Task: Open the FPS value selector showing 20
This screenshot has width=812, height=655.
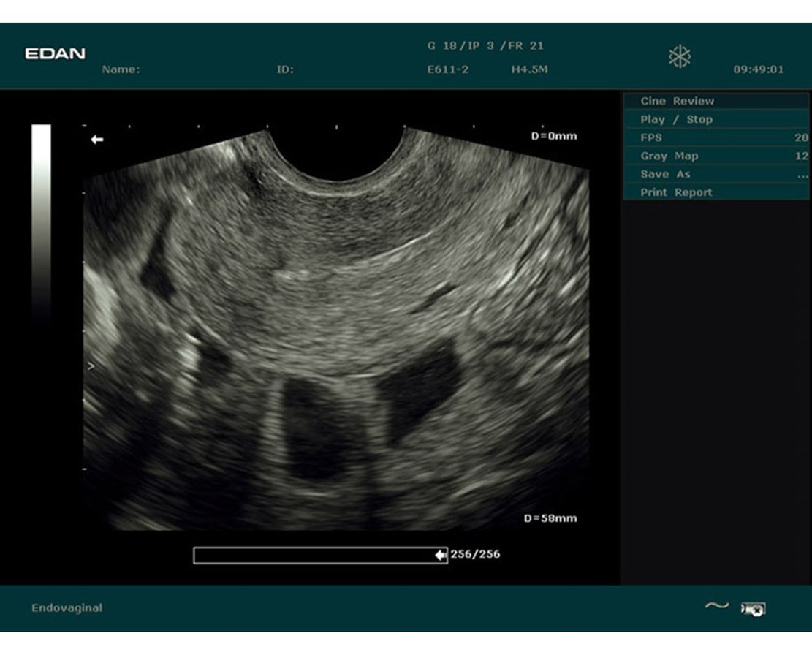Action: tap(800, 137)
